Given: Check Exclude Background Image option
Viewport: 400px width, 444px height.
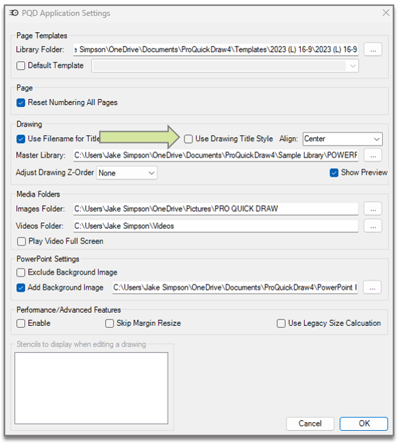Looking at the screenshot, I should tap(21, 272).
